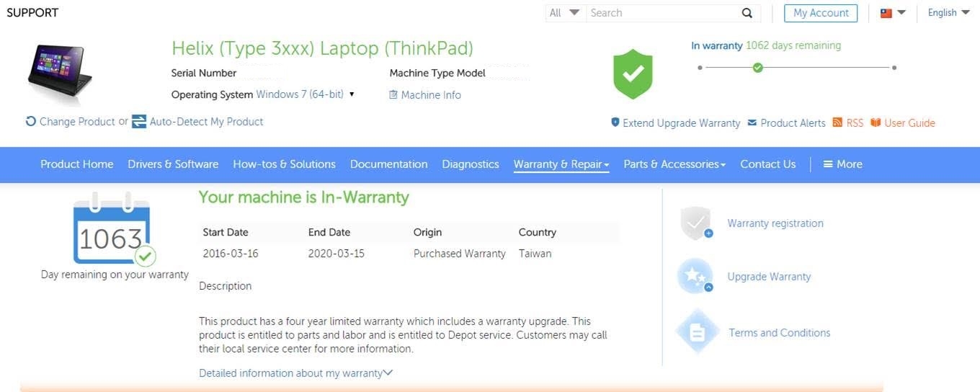The height and width of the screenshot is (392, 980).
Task: Click the Change Product link
Action: [77, 122]
